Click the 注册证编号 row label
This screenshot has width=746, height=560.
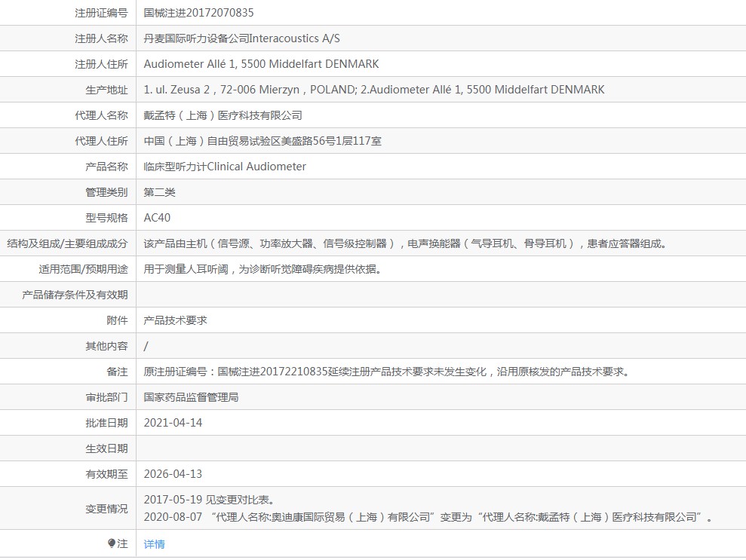point(101,13)
